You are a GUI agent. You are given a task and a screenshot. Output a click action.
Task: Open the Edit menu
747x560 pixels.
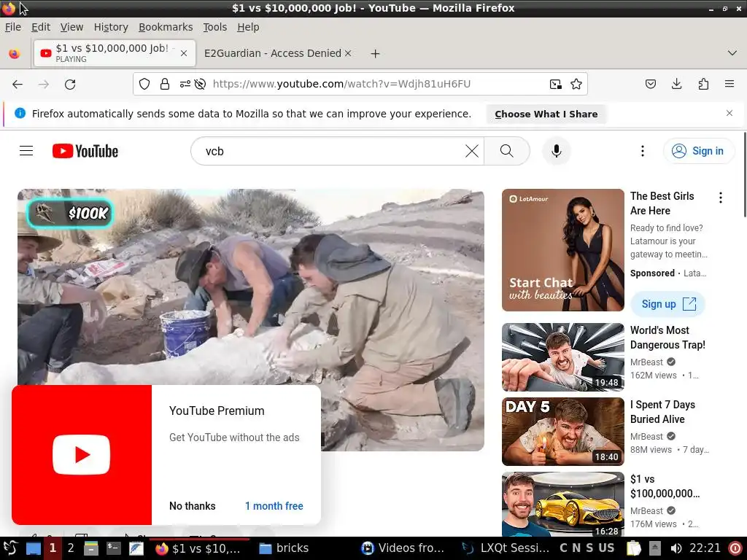(41, 27)
